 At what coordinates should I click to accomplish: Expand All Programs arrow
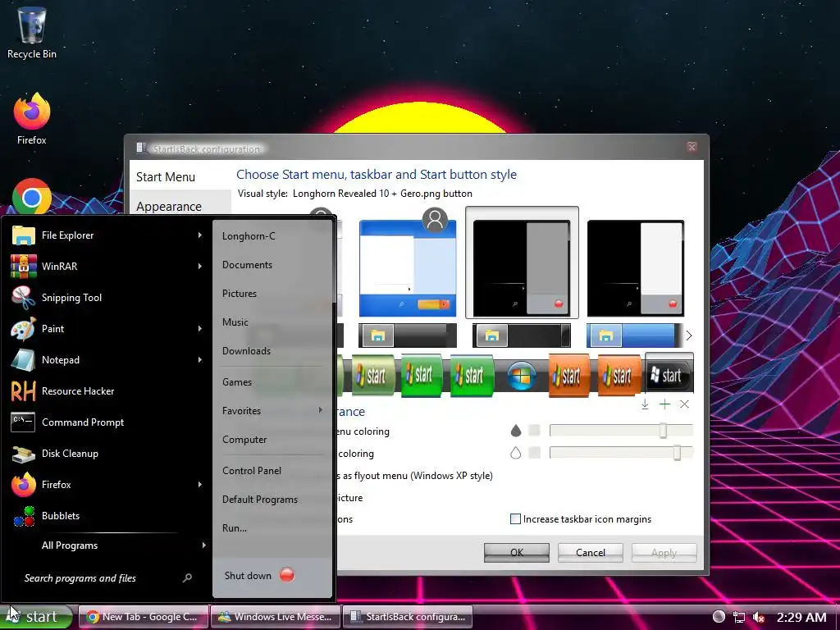(204, 546)
